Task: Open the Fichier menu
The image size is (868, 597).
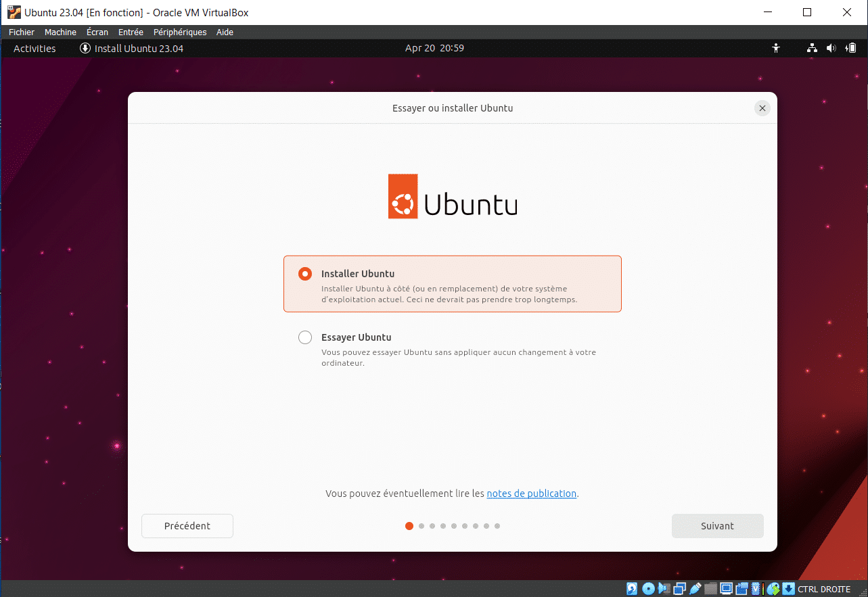Action: (21, 32)
